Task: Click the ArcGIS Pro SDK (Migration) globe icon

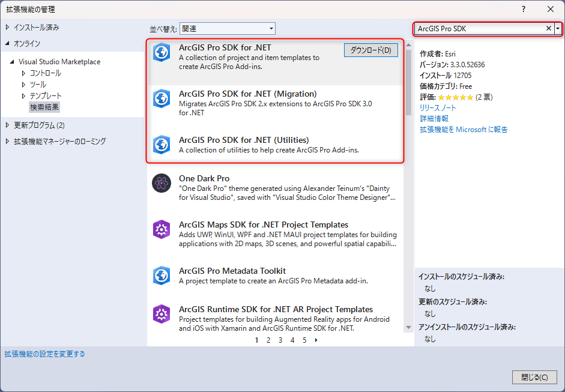Action: (x=162, y=98)
